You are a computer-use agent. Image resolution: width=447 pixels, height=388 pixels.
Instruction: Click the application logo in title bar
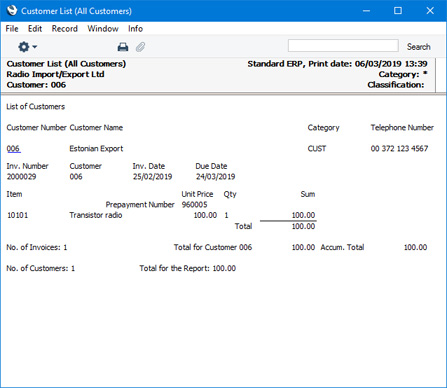(11, 11)
